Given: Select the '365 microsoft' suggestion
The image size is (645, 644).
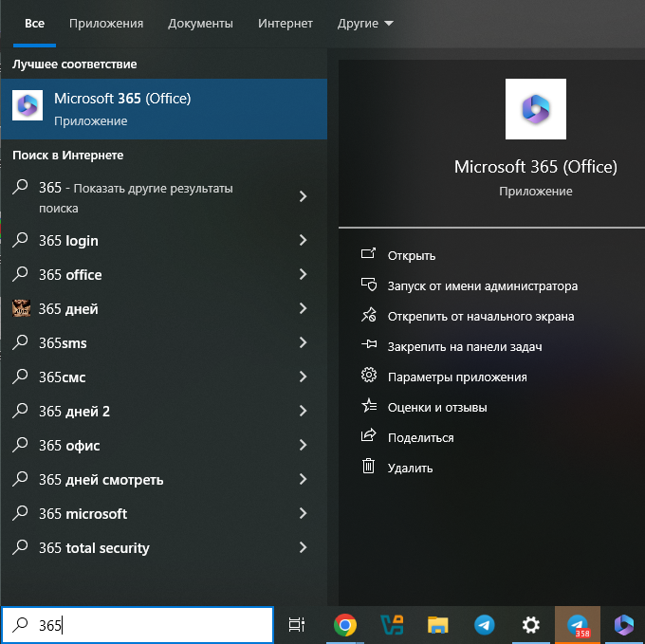Looking at the screenshot, I should (x=164, y=514).
